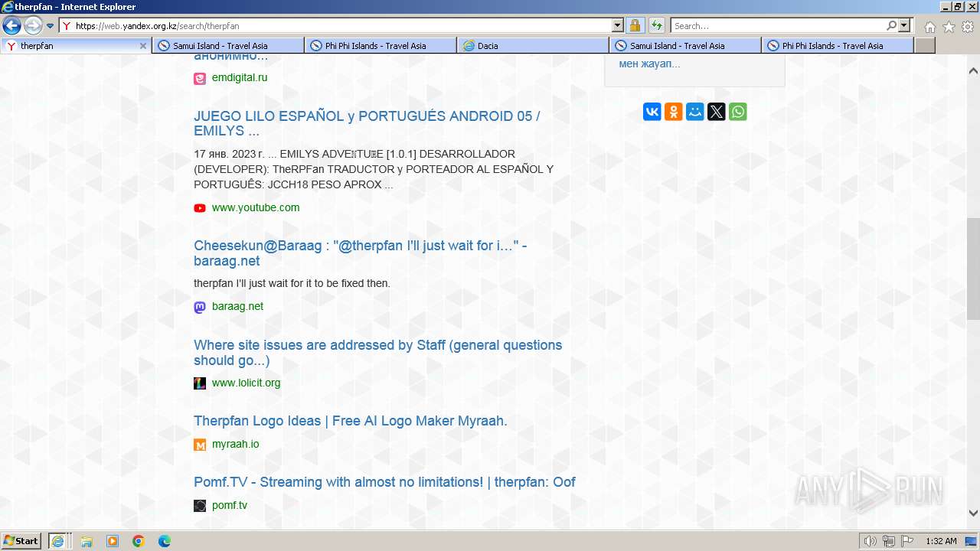Open the recent pages dropdown arrow
The image size is (980, 551).
(51, 26)
